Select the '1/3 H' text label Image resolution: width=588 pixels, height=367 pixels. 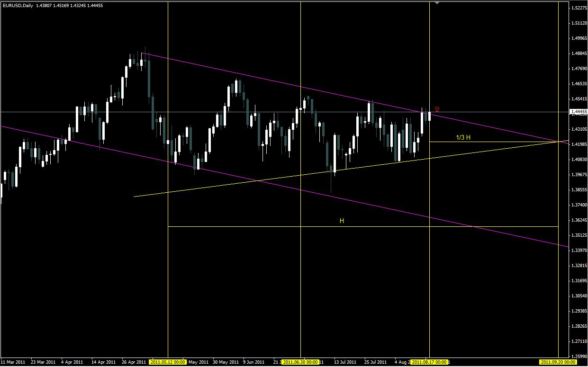point(463,137)
